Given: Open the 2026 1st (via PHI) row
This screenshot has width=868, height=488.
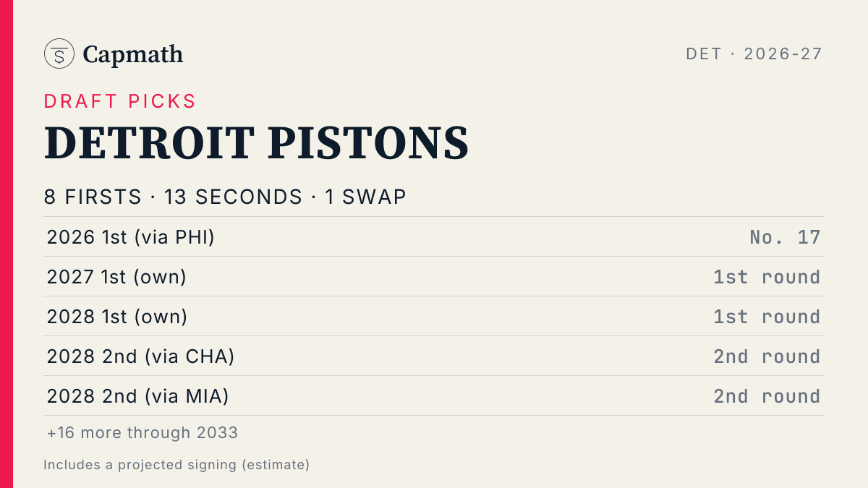Looking at the screenshot, I should pyautogui.click(x=434, y=236).
